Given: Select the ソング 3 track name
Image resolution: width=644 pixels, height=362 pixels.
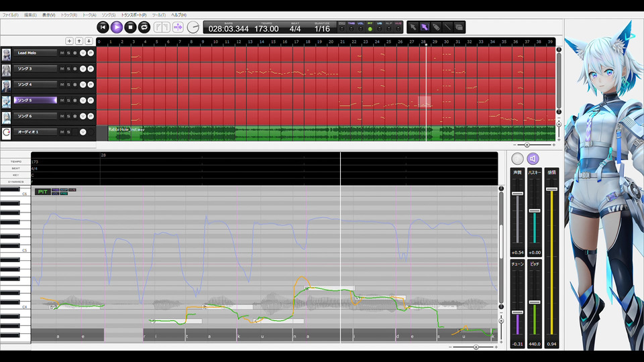Looking at the screenshot, I should (x=36, y=68).
